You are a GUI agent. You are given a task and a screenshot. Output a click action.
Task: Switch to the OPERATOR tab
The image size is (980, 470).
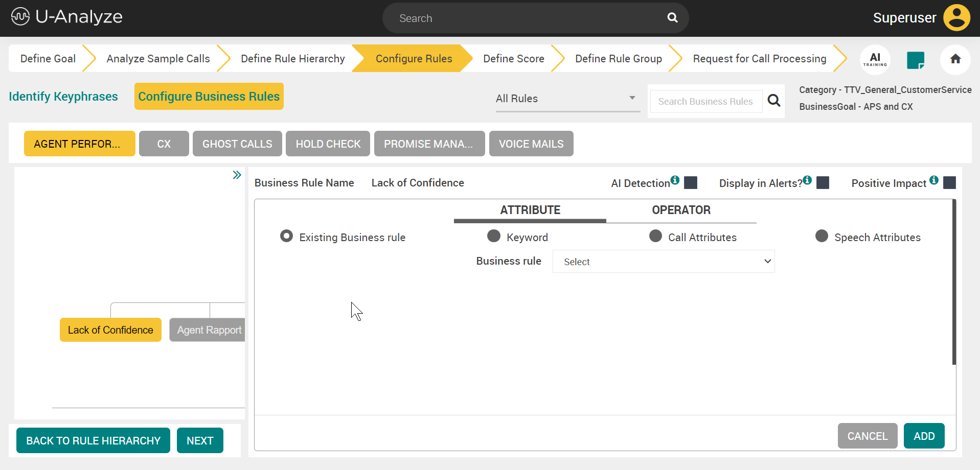pyautogui.click(x=681, y=210)
